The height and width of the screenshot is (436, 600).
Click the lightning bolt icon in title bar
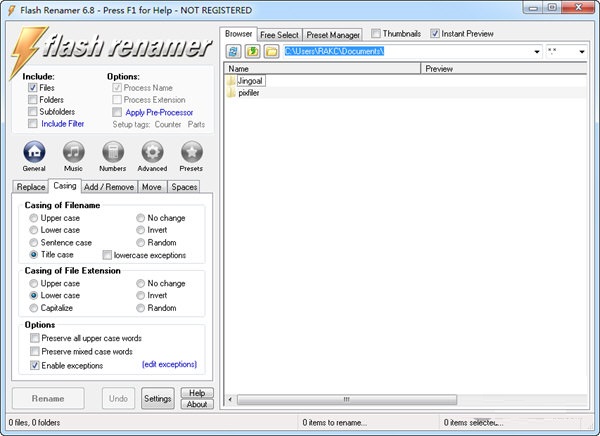pos(11,10)
